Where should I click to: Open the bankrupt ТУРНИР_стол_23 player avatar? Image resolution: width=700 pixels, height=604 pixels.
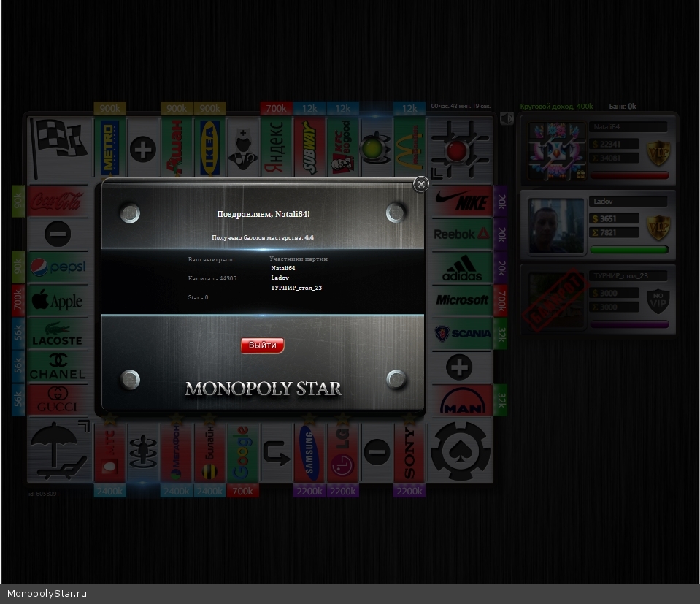556,300
